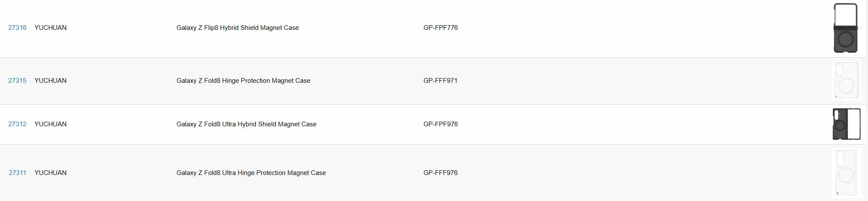Viewport: 868px width, 201px height.
Task: Click YUCHUAN in the 27315 row
Action: pos(50,81)
